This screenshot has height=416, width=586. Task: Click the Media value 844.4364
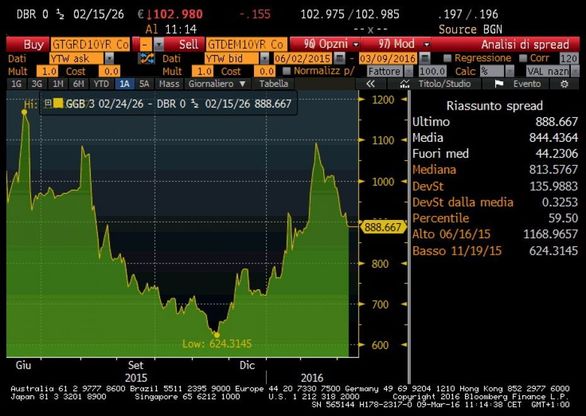(553, 138)
